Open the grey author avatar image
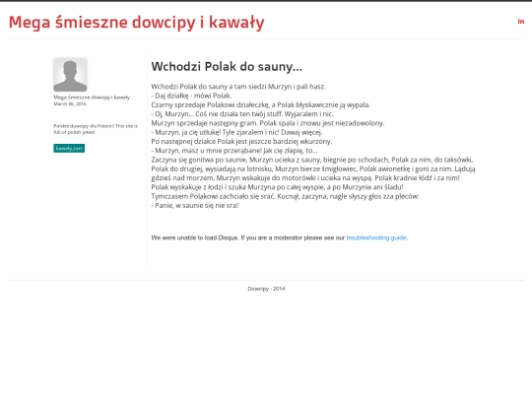The width and height of the screenshot is (532, 399). pyautogui.click(x=70, y=74)
